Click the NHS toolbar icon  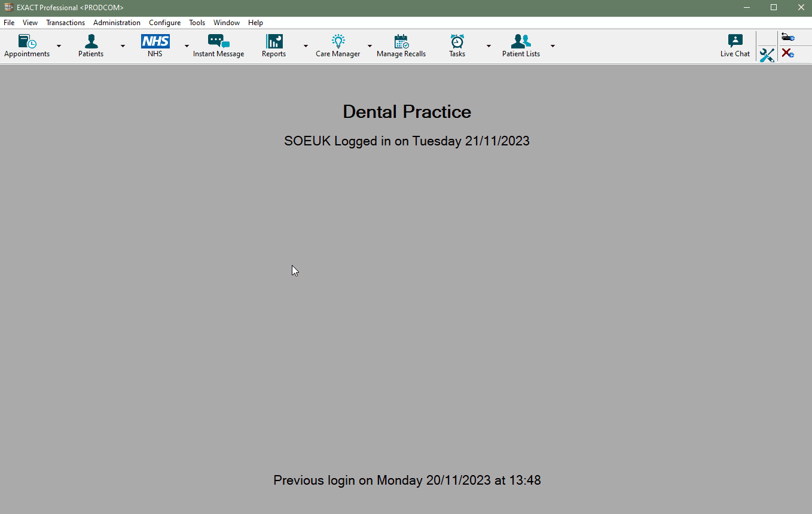tap(155, 46)
